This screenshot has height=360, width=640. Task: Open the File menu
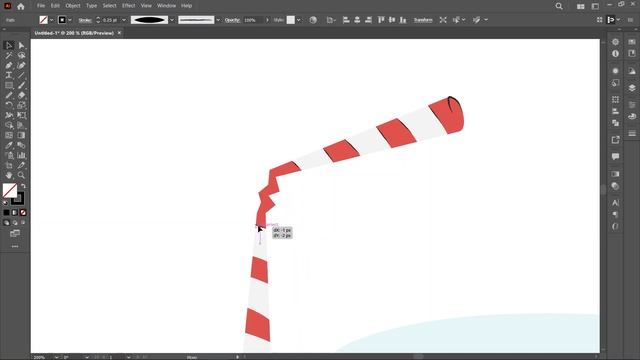coord(41,6)
